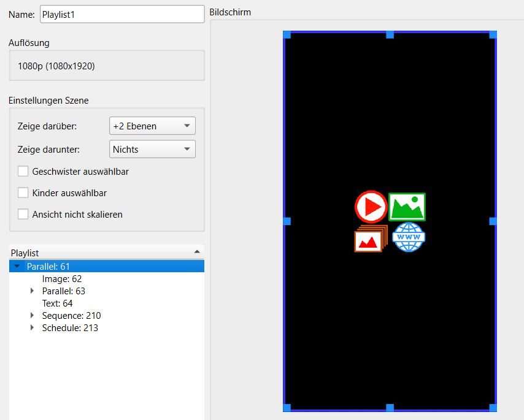
Task: Click the orange slideshow images icon
Action: (x=371, y=239)
